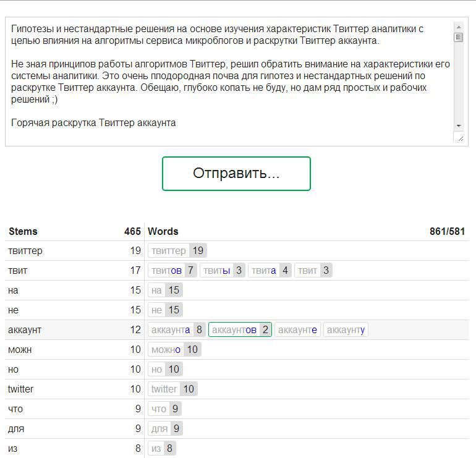Screen dimensions: 476x458
Task: Click the для 9 word tag
Action: point(166,428)
